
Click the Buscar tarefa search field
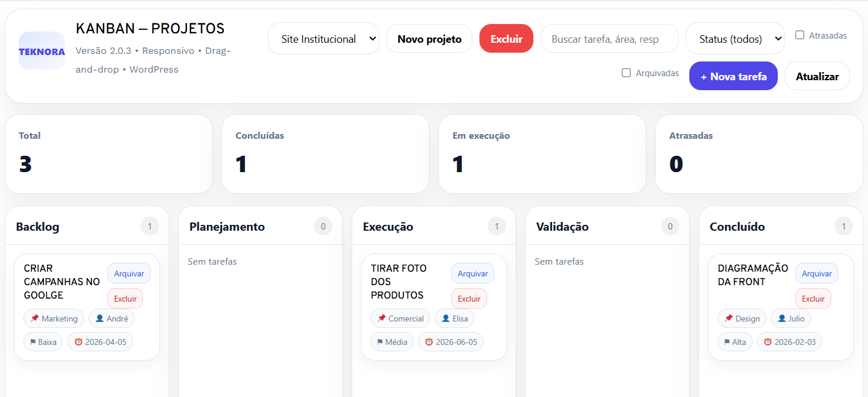coord(610,39)
